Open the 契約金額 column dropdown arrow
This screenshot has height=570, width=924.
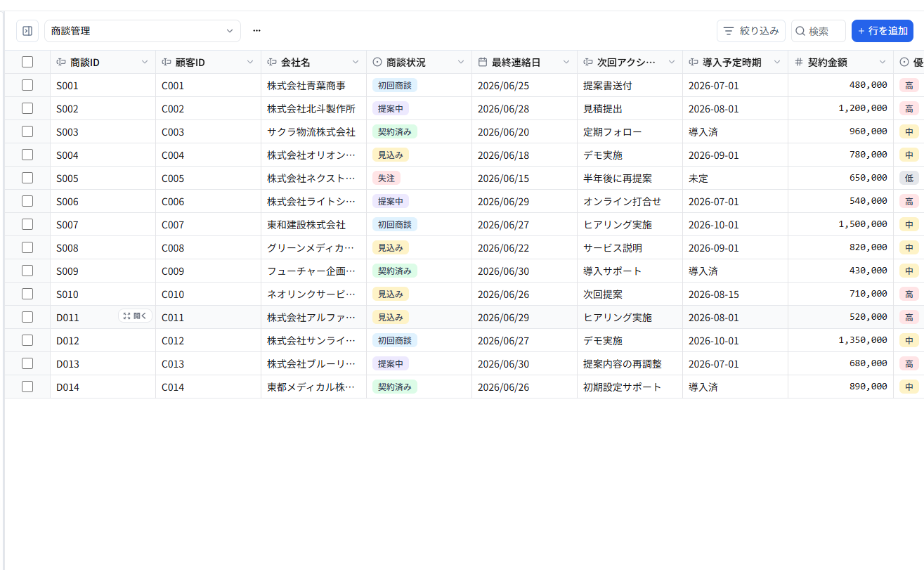[x=883, y=63]
